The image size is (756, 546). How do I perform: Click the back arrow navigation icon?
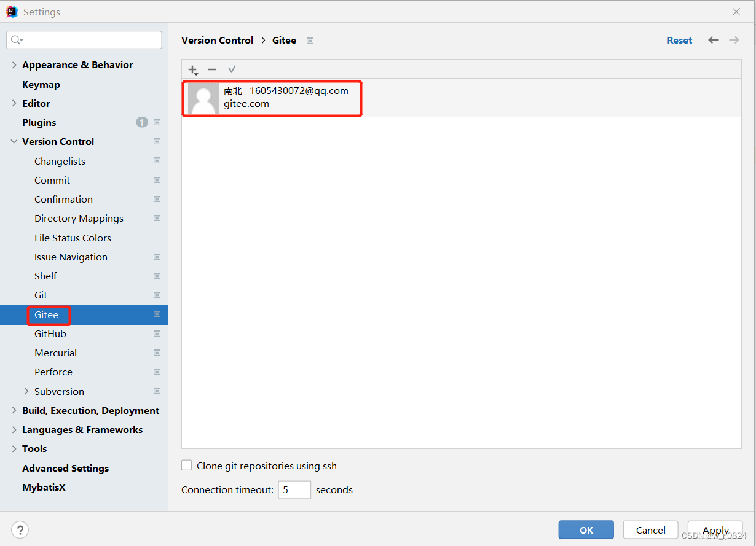pos(713,40)
